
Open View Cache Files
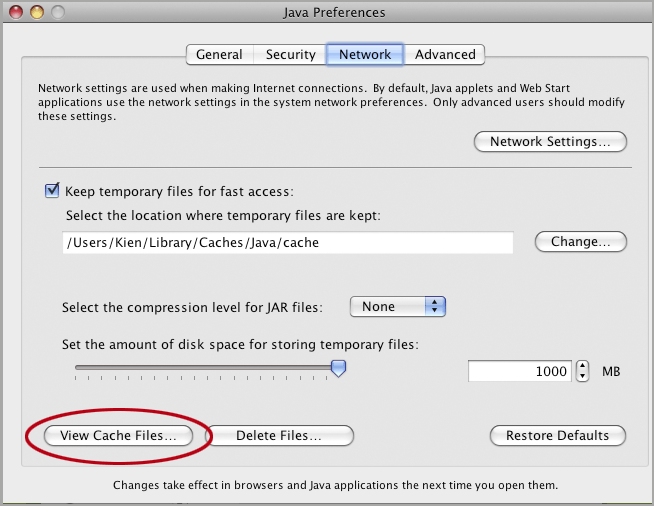(x=118, y=436)
